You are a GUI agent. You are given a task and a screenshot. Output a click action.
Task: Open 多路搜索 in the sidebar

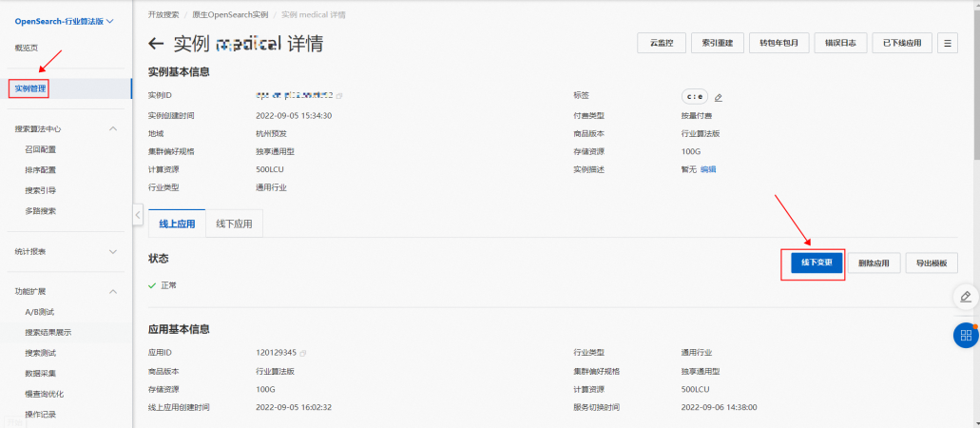41,211
